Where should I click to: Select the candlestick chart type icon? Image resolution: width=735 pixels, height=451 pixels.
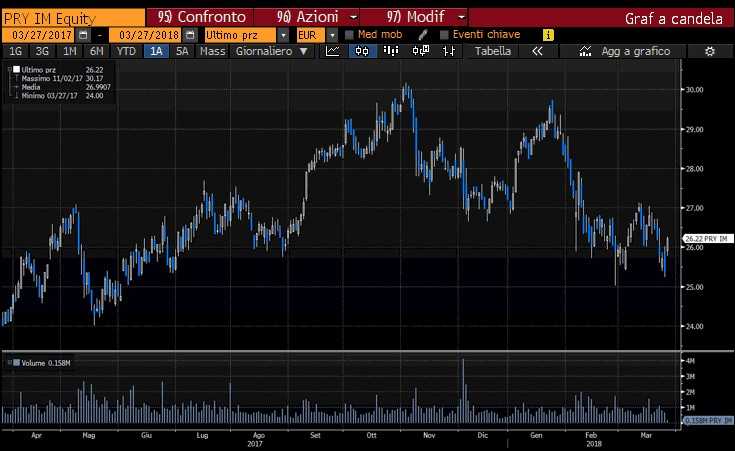pos(362,51)
